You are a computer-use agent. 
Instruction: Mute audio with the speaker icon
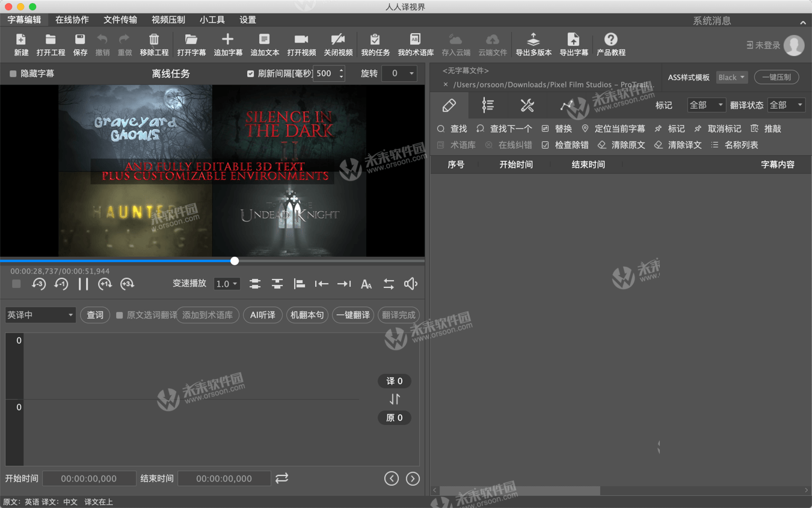[x=411, y=284]
